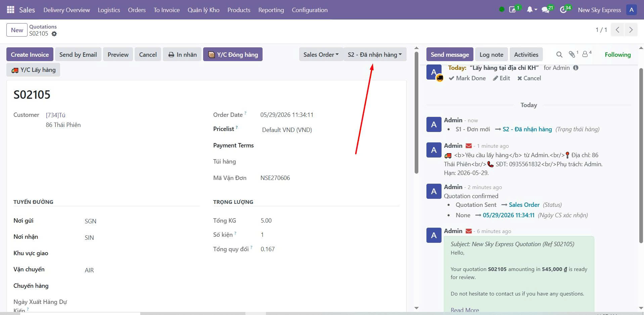Click the Pricelist help question mark
Image resolution: width=644 pixels, height=315 pixels.
[x=237, y=127]
